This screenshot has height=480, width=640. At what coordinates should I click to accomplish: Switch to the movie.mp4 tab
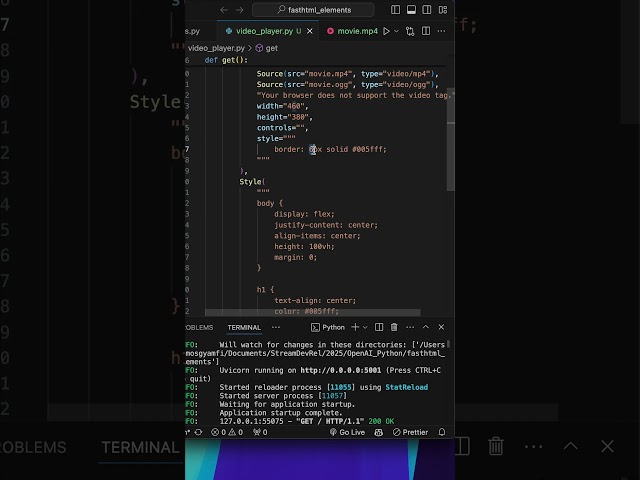pos(353,31)
